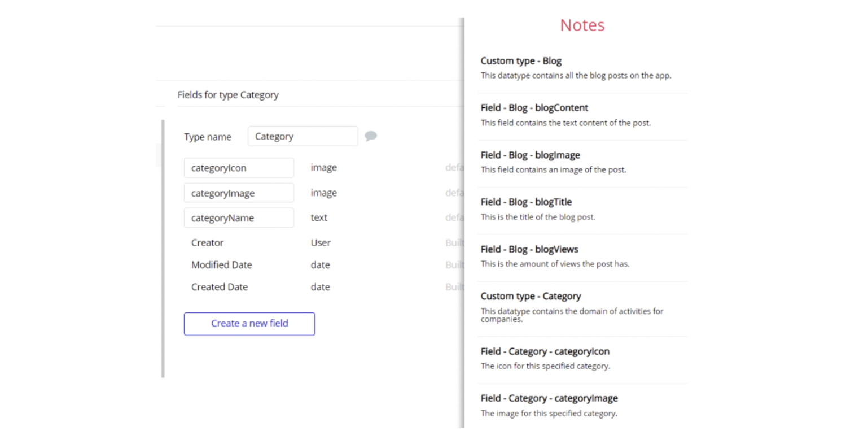Click the Create a new field button
Screen dimensions: 868x435
(249, 324)
